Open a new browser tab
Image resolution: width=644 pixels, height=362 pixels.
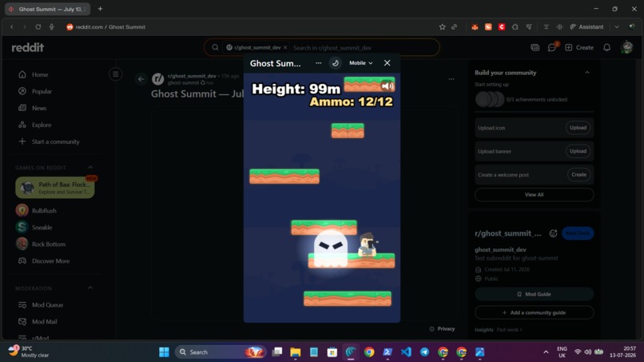pos(100,9)
